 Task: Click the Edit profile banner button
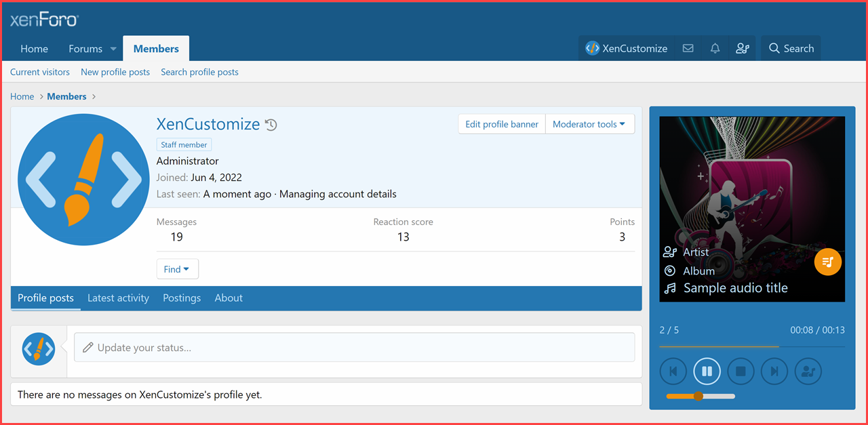point(502,124)
